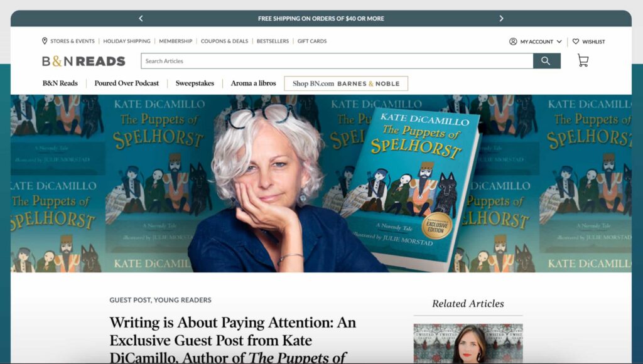Click the My Account user icon
This screenshot has height=364, width=643.
click(513, 41)
